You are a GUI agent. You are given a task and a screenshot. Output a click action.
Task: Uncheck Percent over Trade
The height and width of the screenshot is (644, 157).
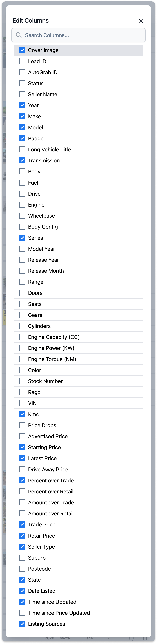(x=23, y=480)
